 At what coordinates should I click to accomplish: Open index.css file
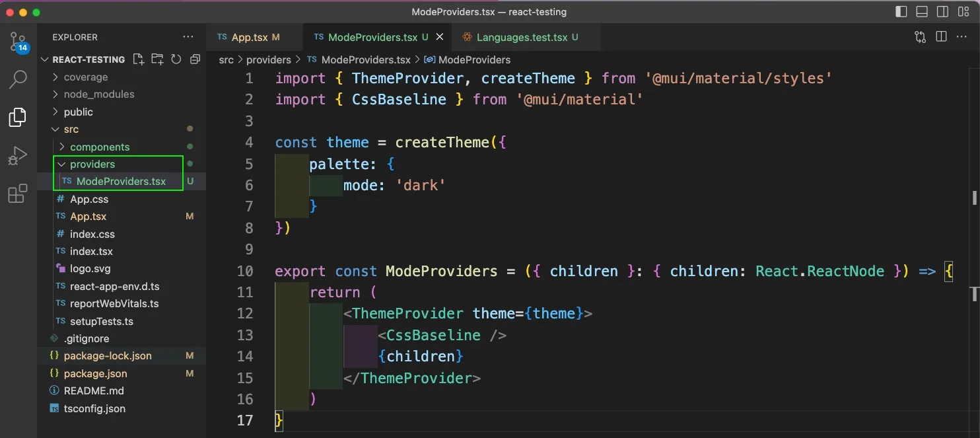[92, 235]
